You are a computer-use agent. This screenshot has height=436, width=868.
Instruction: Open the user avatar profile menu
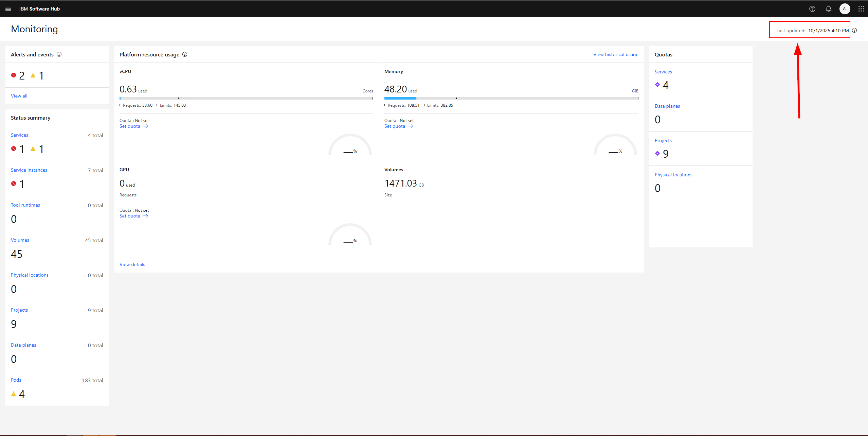845,9
